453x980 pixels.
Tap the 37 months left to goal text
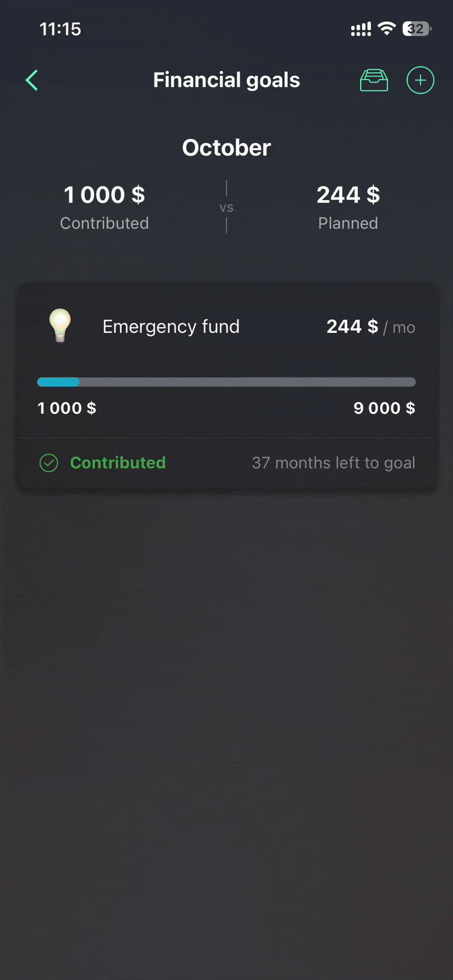pyautogui.click(x=334, y=463)
